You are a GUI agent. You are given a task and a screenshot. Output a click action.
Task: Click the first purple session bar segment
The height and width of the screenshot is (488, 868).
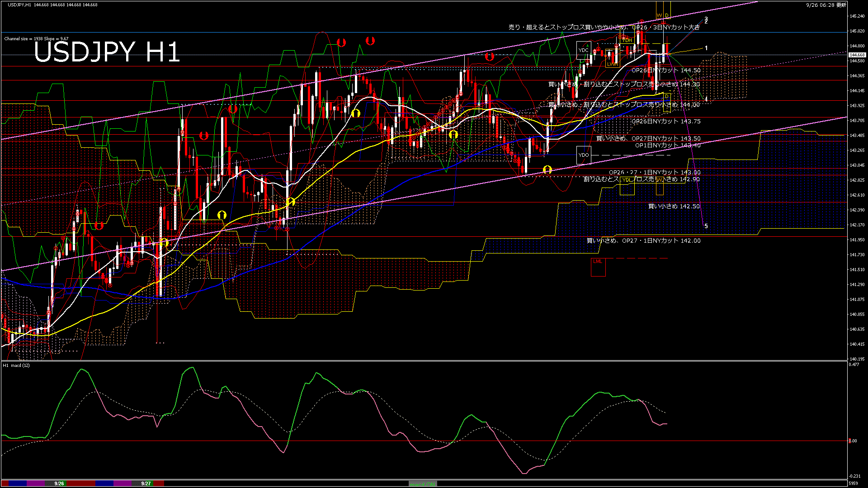[36, 483]
